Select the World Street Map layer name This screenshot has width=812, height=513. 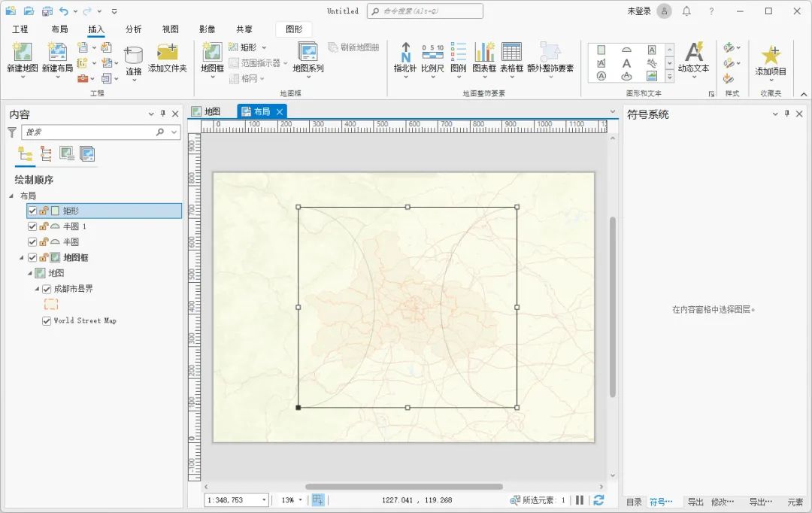coord(85,320)
